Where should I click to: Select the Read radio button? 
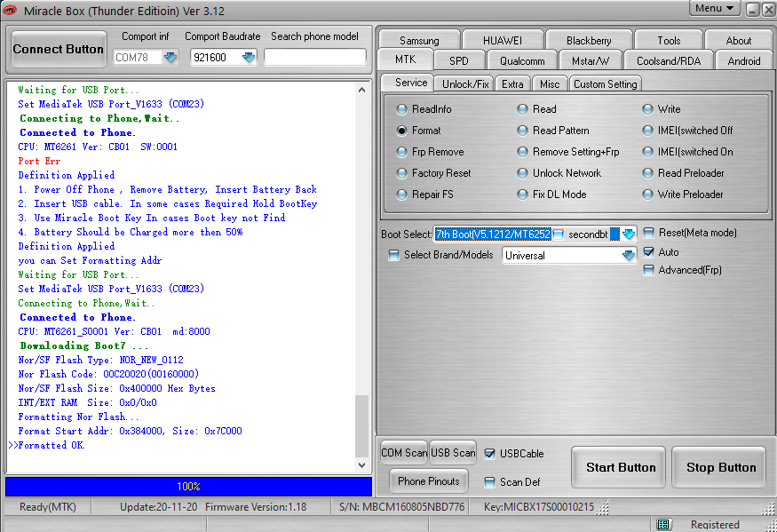[522, 109]
